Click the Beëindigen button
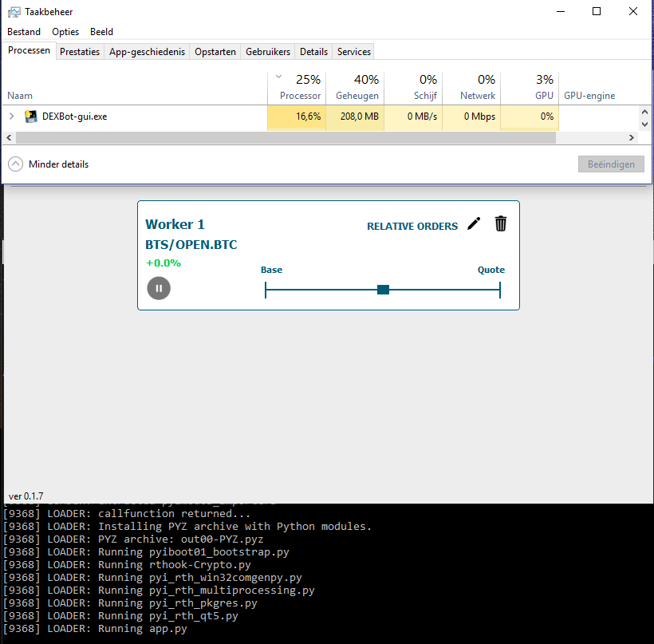This screenshot has width=654, height=644. point(611,164)
